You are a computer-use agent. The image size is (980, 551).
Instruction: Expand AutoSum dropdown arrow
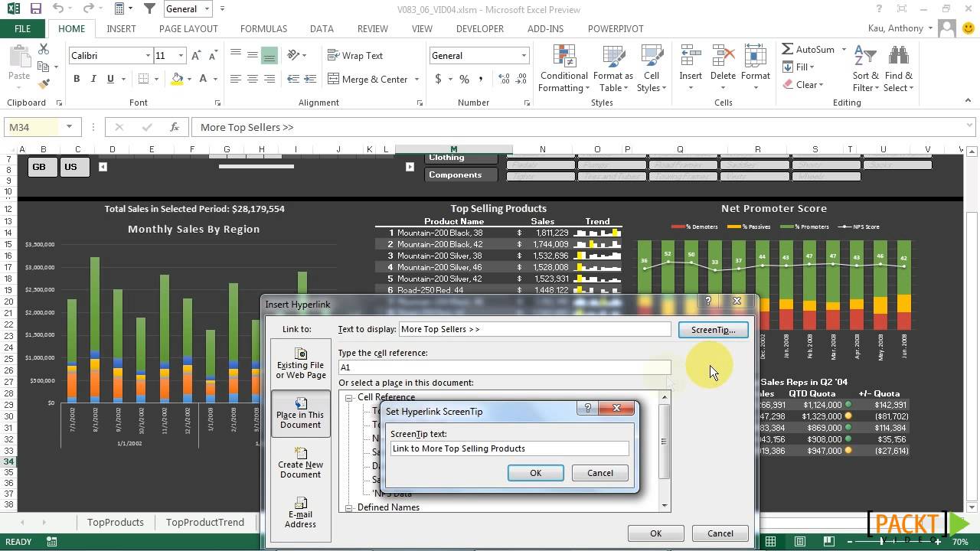pos(844,49)
